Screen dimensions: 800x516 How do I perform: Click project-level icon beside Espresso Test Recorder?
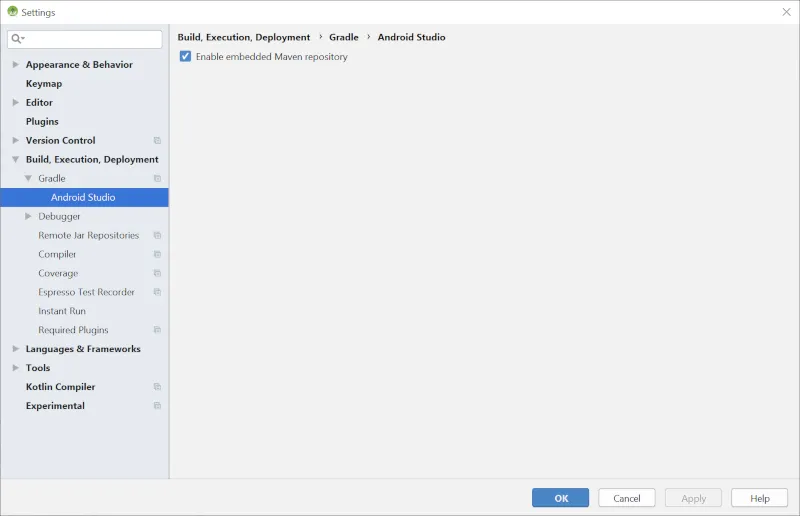tap(157, 292)
